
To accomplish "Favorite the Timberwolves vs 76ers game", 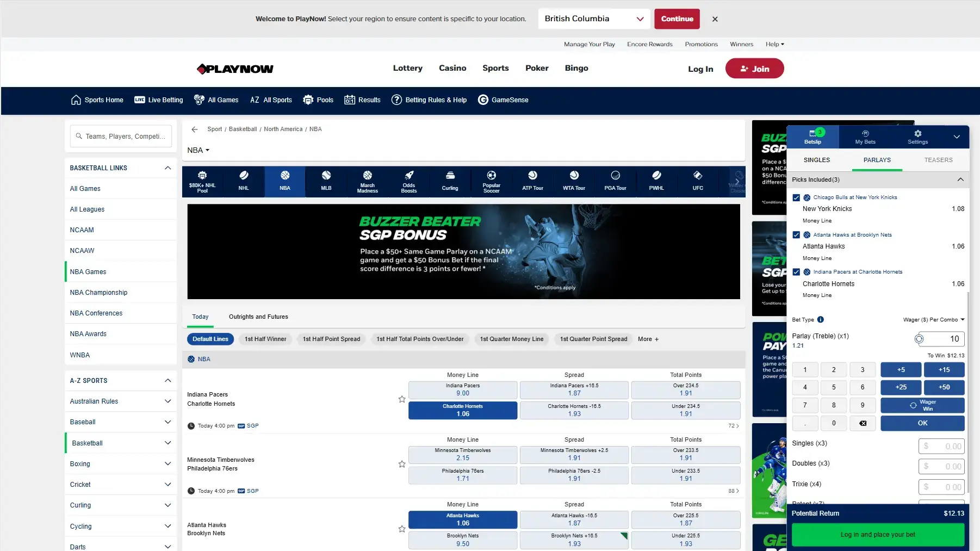I will pyautogui.click(x=402, y=464).
